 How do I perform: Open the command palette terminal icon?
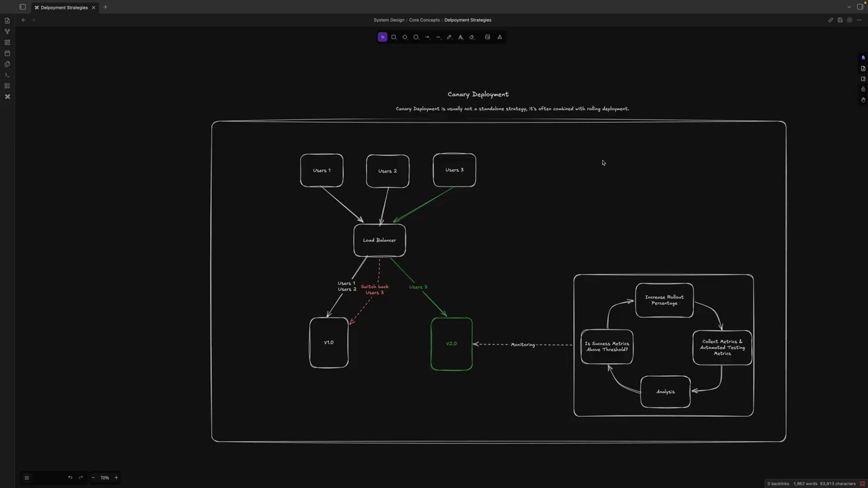coord(7,75)
